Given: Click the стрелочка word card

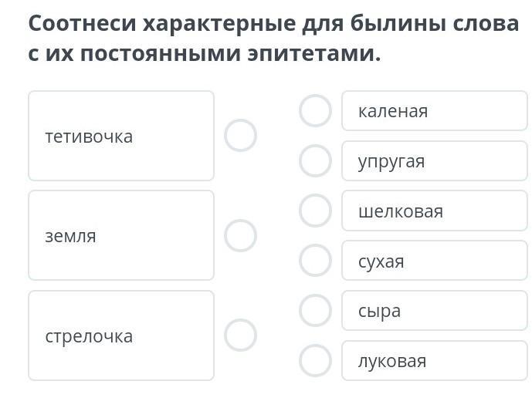Looking at the screenshot, I should coord(121,336).
